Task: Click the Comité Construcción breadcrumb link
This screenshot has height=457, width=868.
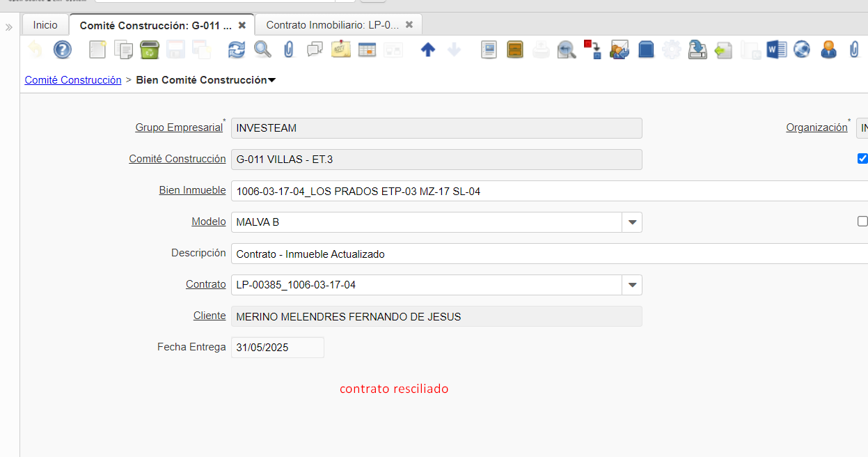Action: click(73, 80)
